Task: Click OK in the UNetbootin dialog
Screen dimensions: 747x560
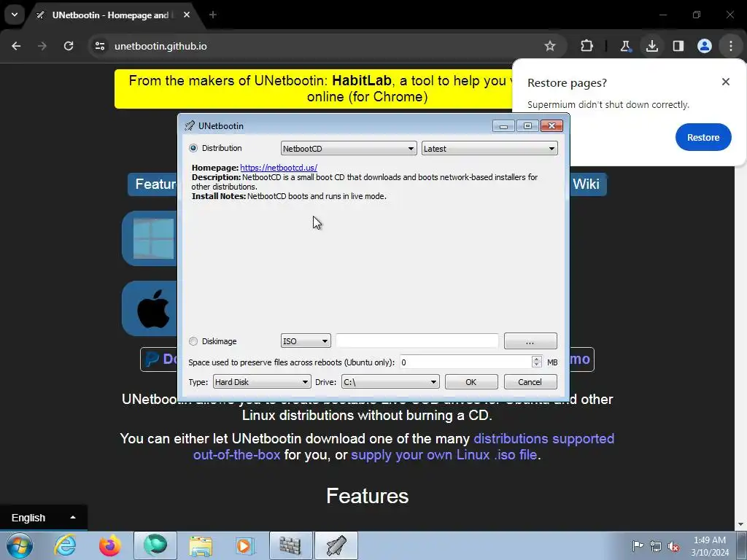Action: point(471,382)
